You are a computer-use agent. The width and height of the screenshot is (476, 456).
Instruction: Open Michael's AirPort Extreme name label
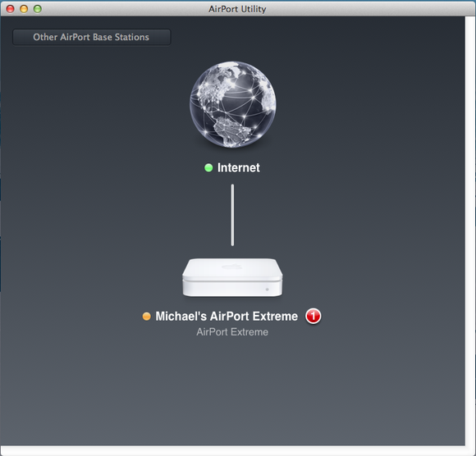(x=227, y=316)
